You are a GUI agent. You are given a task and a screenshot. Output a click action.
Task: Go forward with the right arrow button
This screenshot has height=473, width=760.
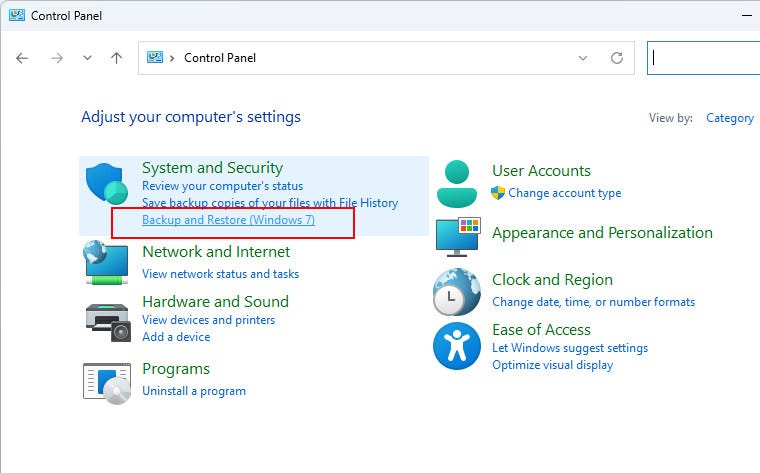[x=57, y=58]
